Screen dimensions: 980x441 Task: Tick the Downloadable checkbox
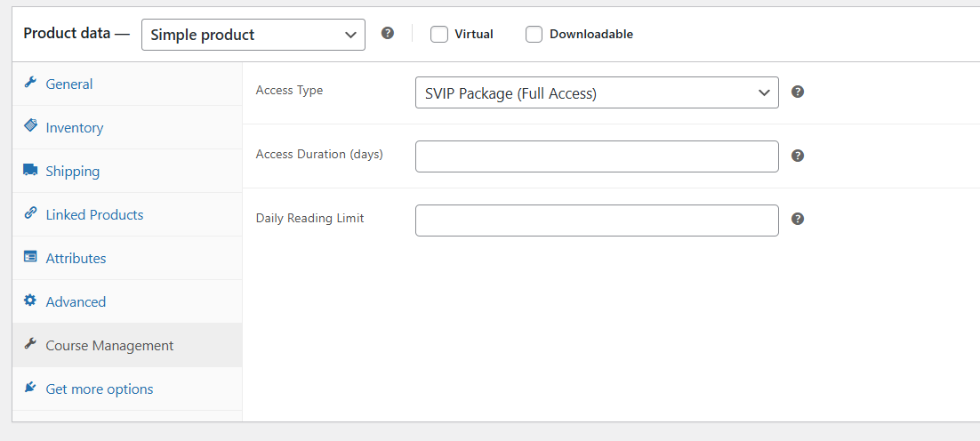click(534, 35)
